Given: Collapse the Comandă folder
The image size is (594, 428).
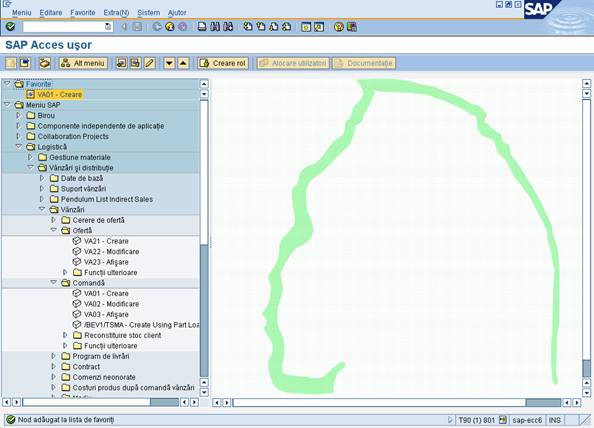Looking at the screenshot, I should click(x=53, y=283).
